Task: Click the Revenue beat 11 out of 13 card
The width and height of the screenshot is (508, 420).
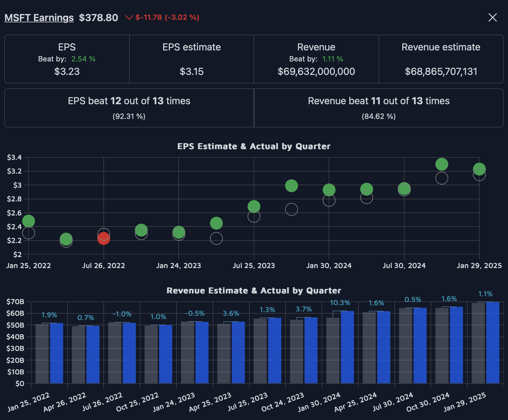Action: click(379, 108)
